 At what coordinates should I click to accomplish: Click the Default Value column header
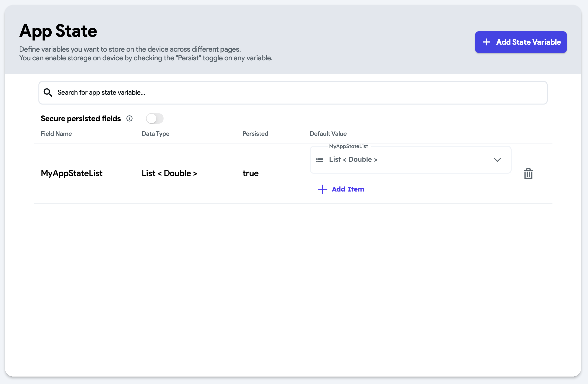click(328, 134)
